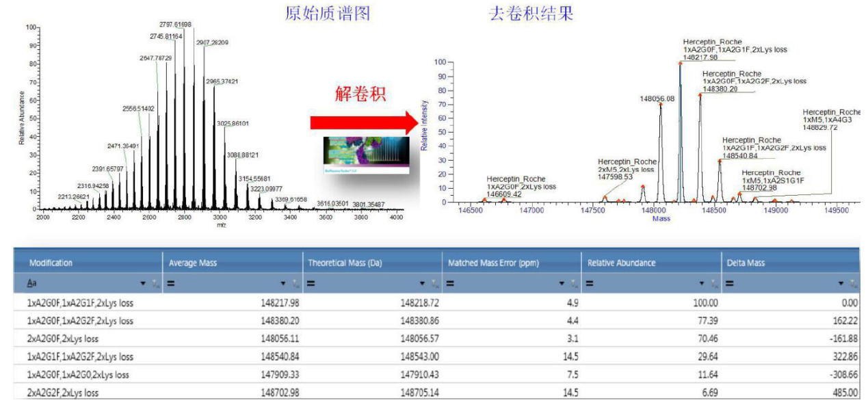
Task: Click mass error value 4.9
Action: [x=573, y=303]
